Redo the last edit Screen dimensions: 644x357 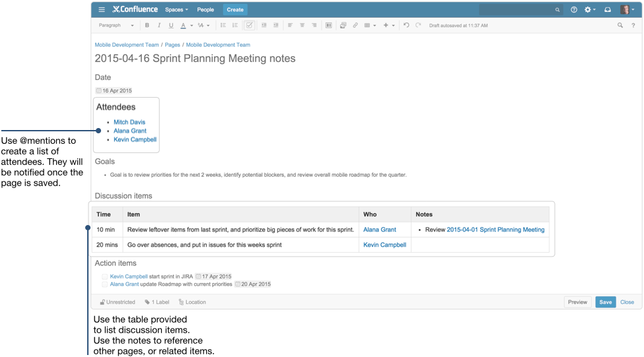418,26
